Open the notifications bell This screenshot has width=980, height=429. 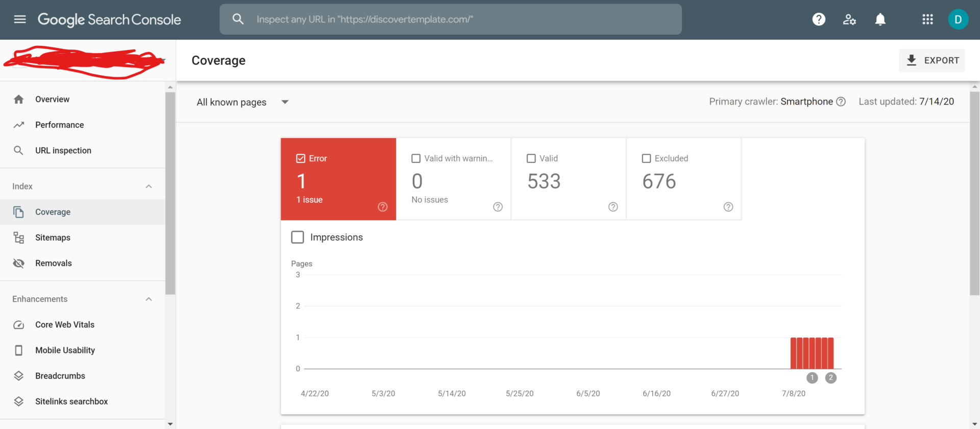880,19
